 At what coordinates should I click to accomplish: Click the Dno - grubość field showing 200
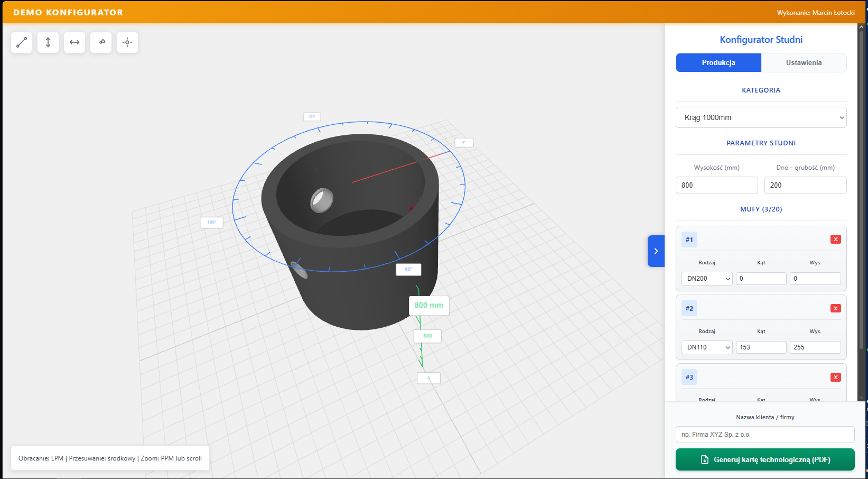coord(806,185)
